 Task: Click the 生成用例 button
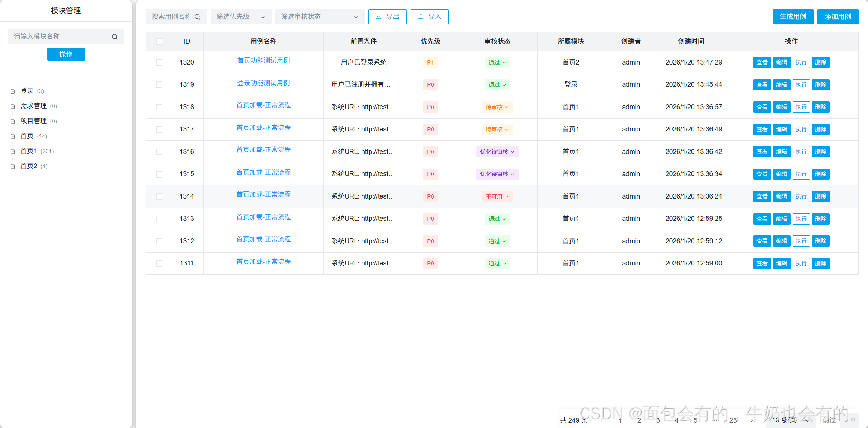pos(793,17)
